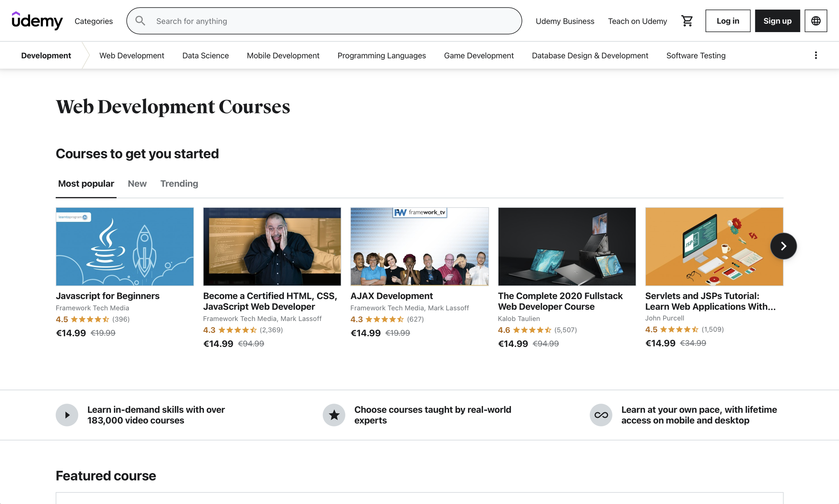
Task: Click the globe language selector icon
Action: coord(815,21)
